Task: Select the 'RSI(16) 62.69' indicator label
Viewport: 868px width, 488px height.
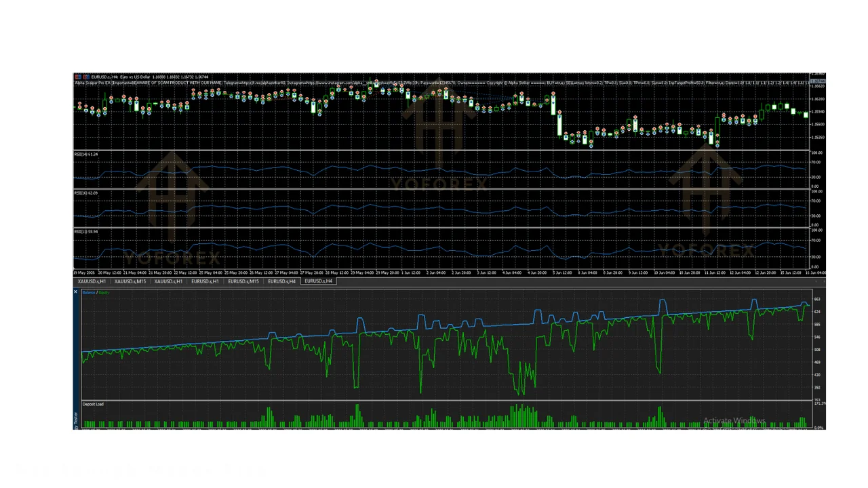Action: [86, 193]
